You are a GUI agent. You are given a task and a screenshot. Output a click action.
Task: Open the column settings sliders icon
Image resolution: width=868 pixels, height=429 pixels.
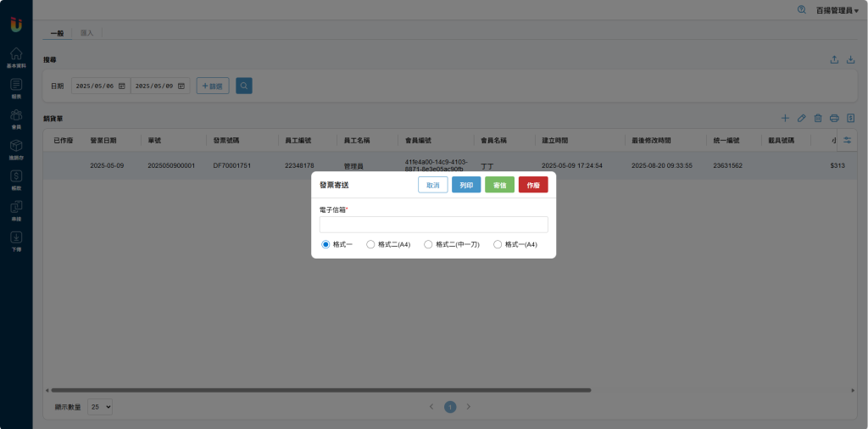point(846,140)
